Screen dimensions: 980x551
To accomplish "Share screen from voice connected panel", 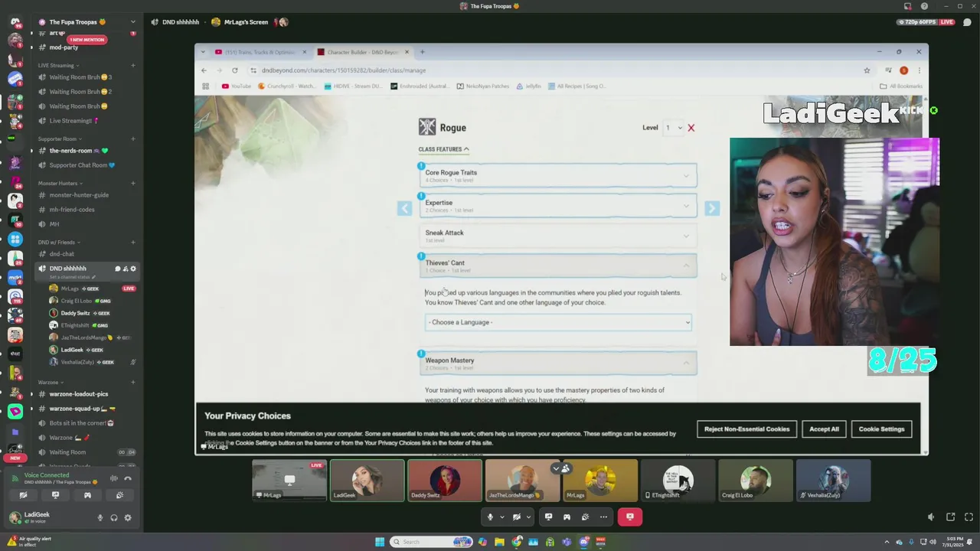I will tap(55, 495).
